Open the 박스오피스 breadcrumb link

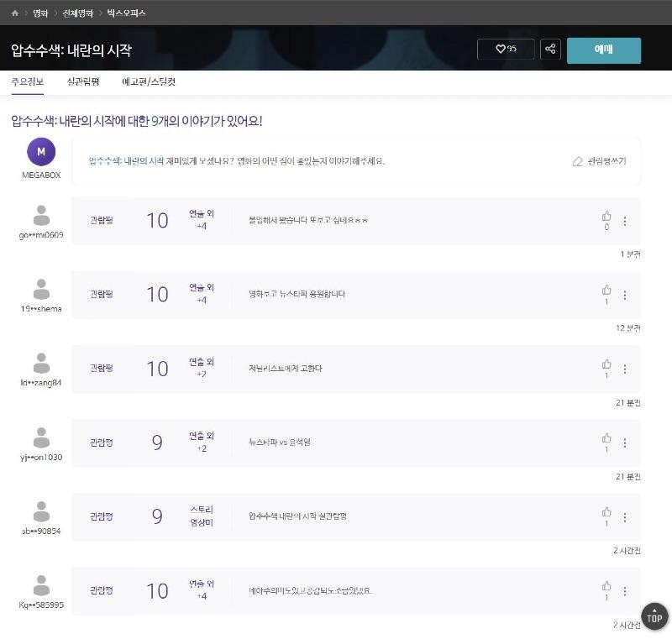click(x=126, y=13)
